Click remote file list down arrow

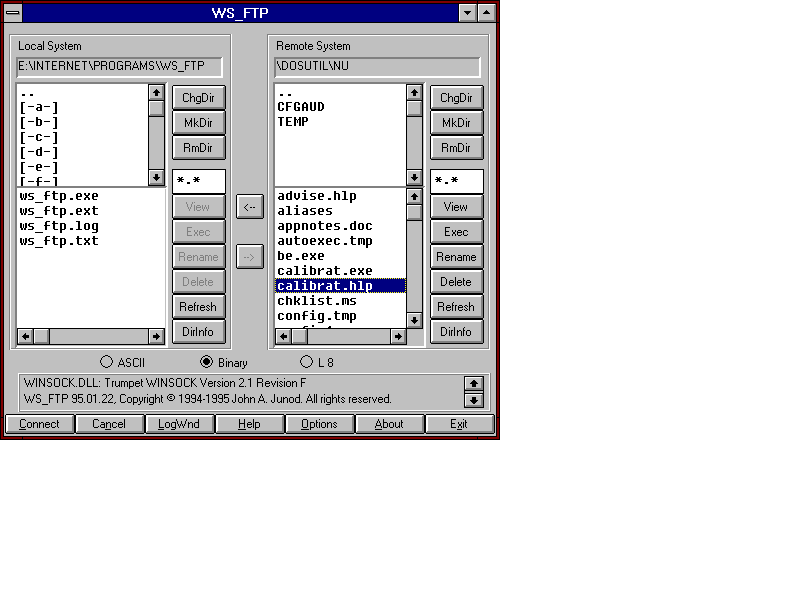tap(414, 320)
